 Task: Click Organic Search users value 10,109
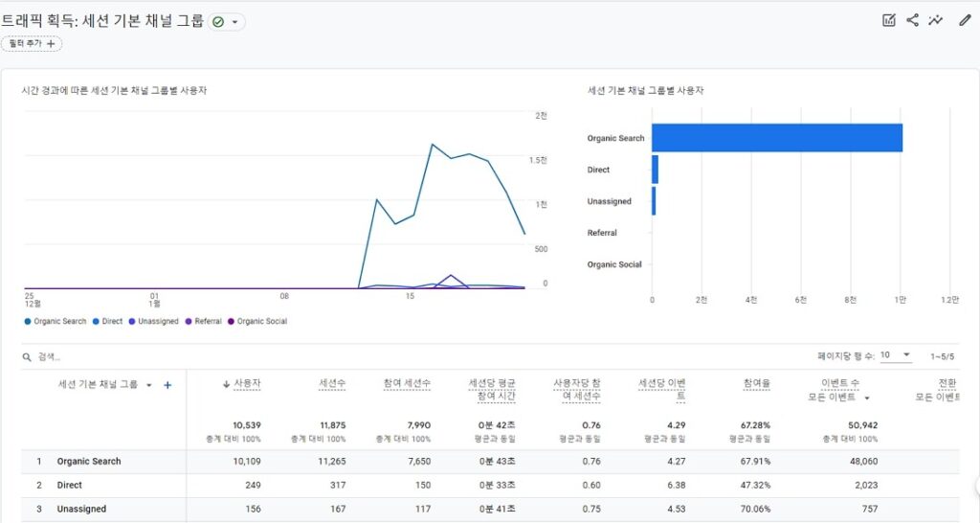coord(246,462)
